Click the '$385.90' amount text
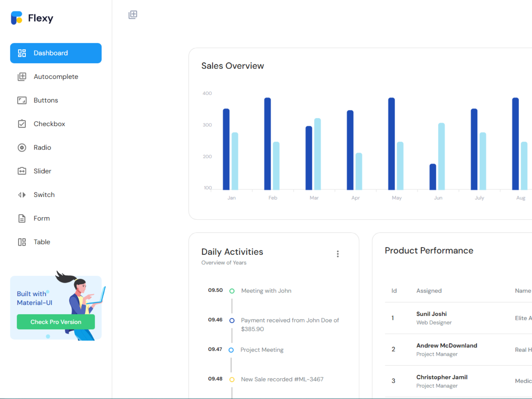This screenshot has height=399, width=532. [x=252, y=329]
